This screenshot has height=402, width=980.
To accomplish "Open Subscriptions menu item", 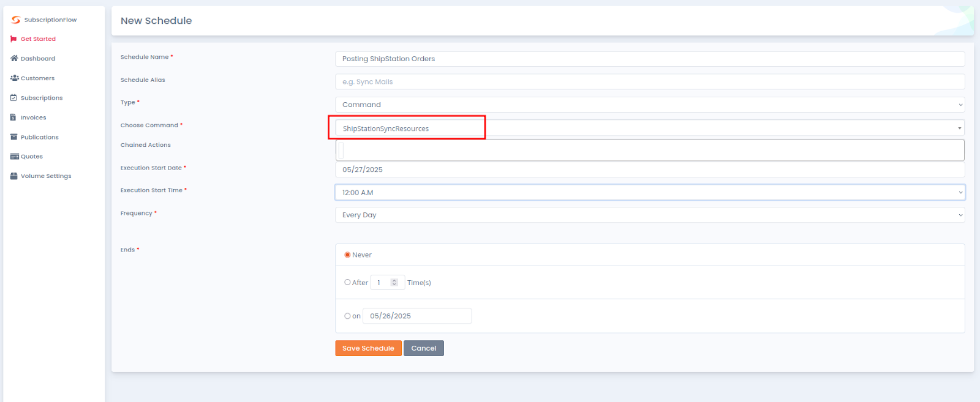I will [x=42, y=98].
